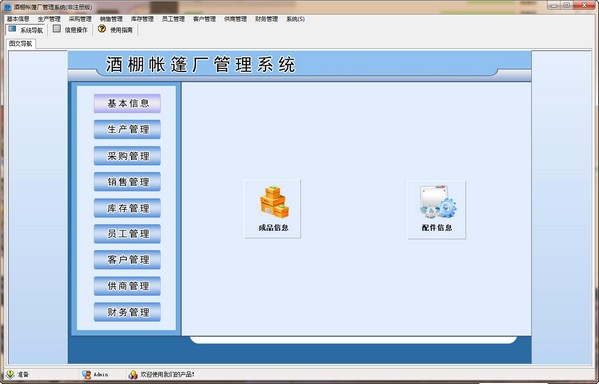Click the 系统导航 toolbar label
The width and height of the screenshot is (599, 384).
31,30
